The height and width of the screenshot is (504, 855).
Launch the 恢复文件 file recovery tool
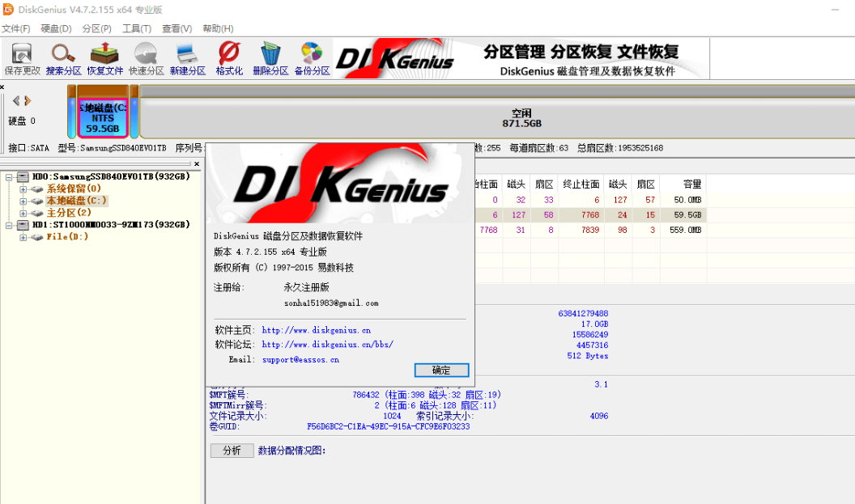point(104,53)
